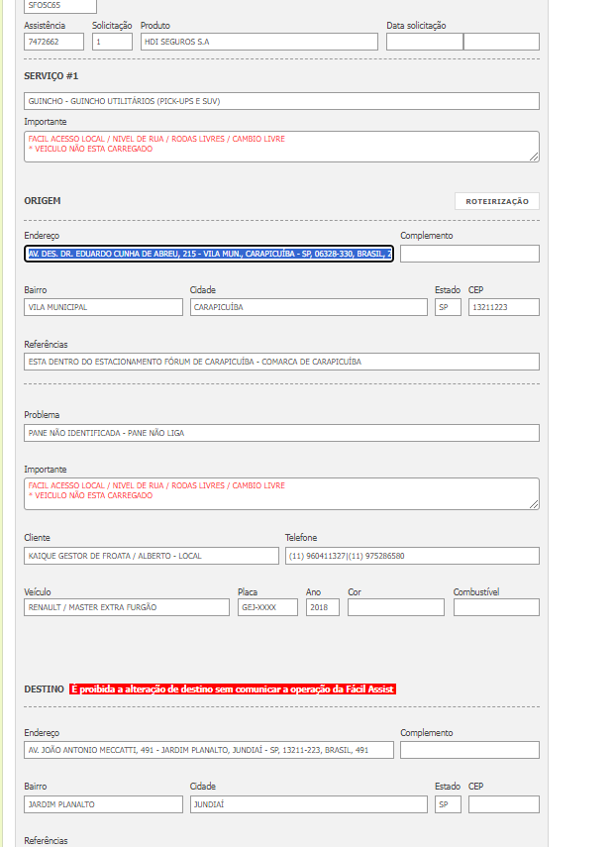Focus the origin Complemento field
Viewport: 616px width, 847px height.
(x=469, y=254)
